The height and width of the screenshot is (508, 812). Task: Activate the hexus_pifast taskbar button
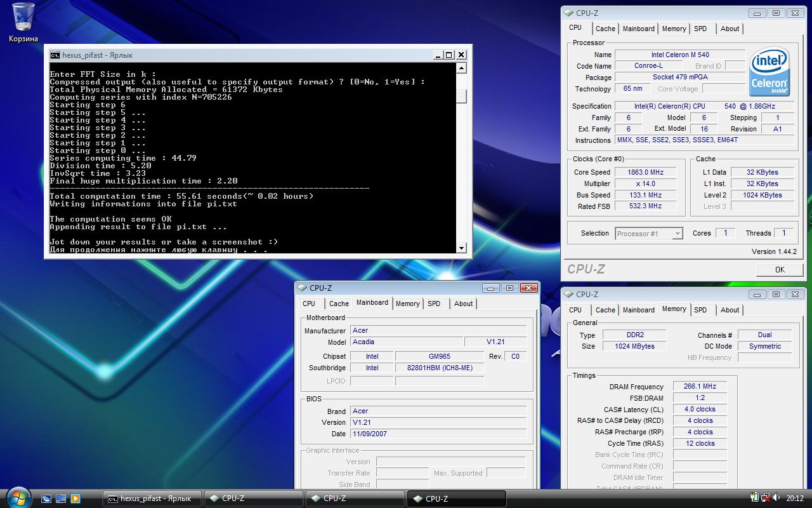tap(152, 498)
